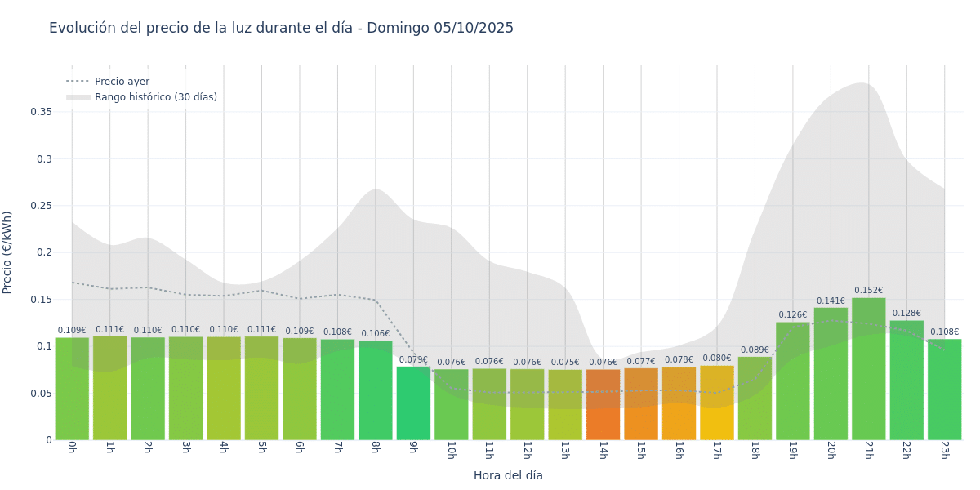This screenshot has width=980, height=490.
Task: Click the chart title for Domingo 05/10/2025
Action: point(281,28)
